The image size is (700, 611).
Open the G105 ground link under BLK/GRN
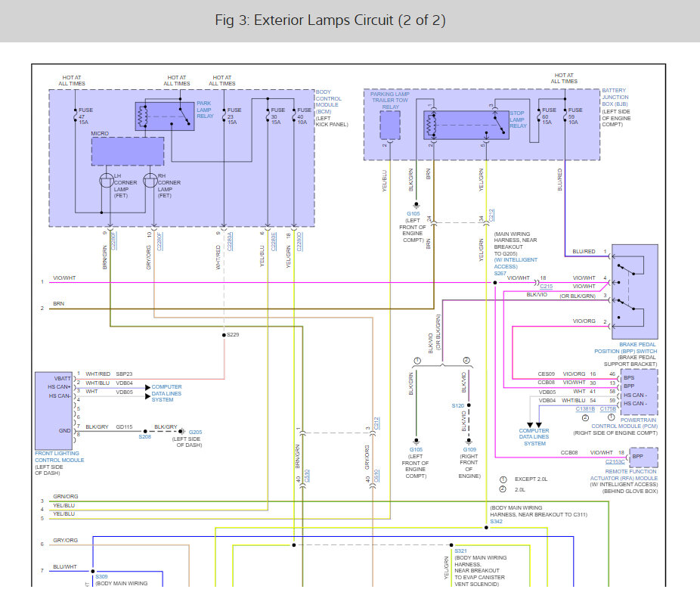[x=413, y=214]
